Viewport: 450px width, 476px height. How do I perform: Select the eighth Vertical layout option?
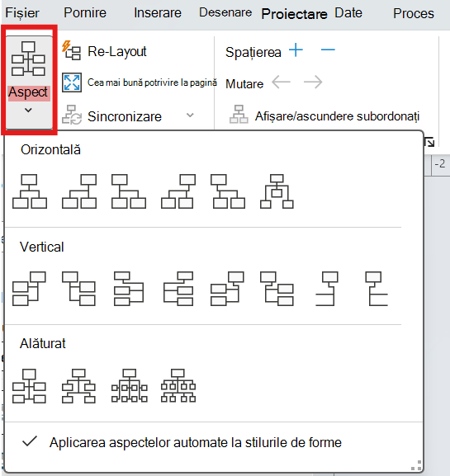click(x=377, y=289)
